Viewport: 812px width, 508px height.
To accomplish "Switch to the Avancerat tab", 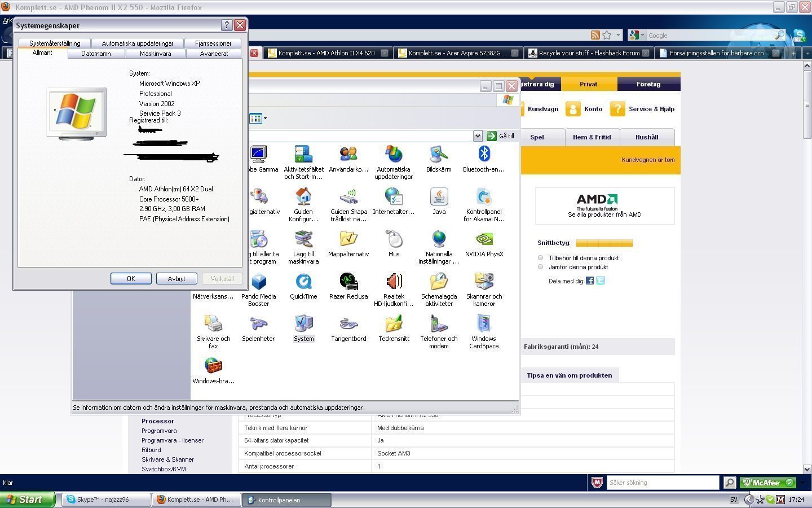I will click(214, 54).
